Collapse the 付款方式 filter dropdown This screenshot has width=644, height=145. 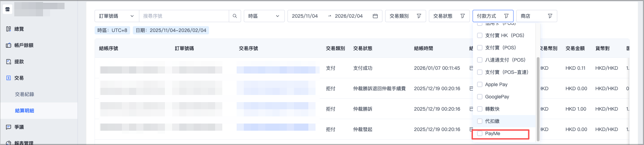pyautogui.click(x=493, y=16)
